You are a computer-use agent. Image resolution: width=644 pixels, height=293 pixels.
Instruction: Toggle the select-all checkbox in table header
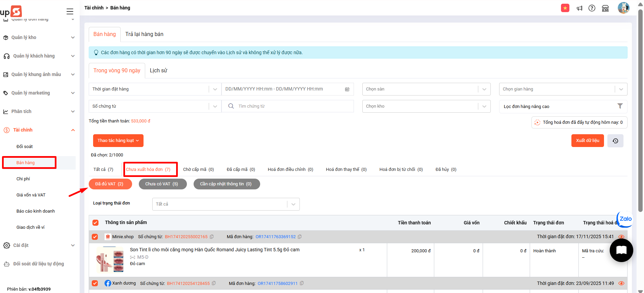[95, 223]
